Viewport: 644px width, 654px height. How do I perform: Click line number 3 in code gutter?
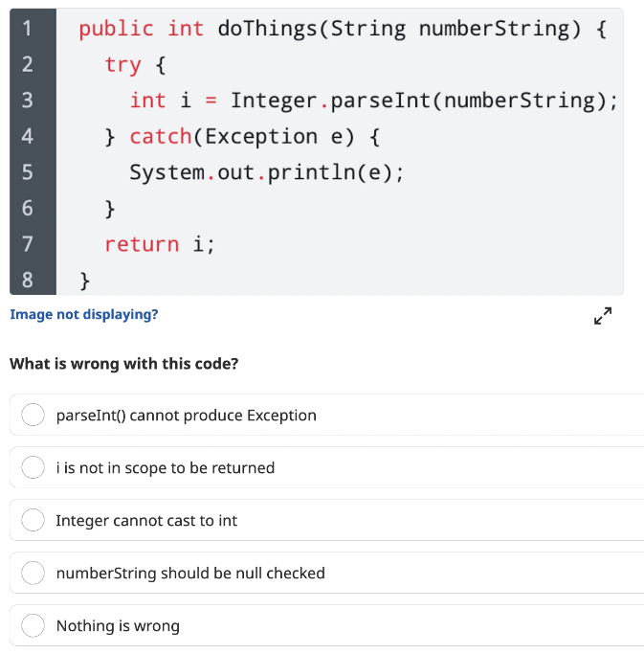pyautogui.click(x=28, y=101)
